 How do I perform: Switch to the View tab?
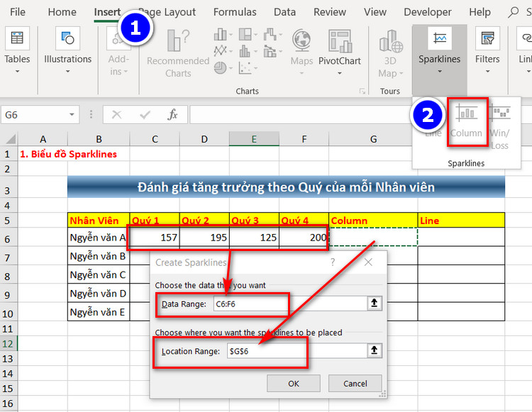point(375,12)
